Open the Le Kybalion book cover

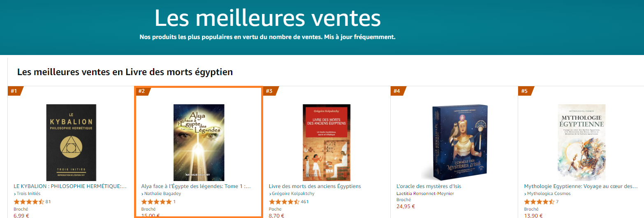coord(71,142)
